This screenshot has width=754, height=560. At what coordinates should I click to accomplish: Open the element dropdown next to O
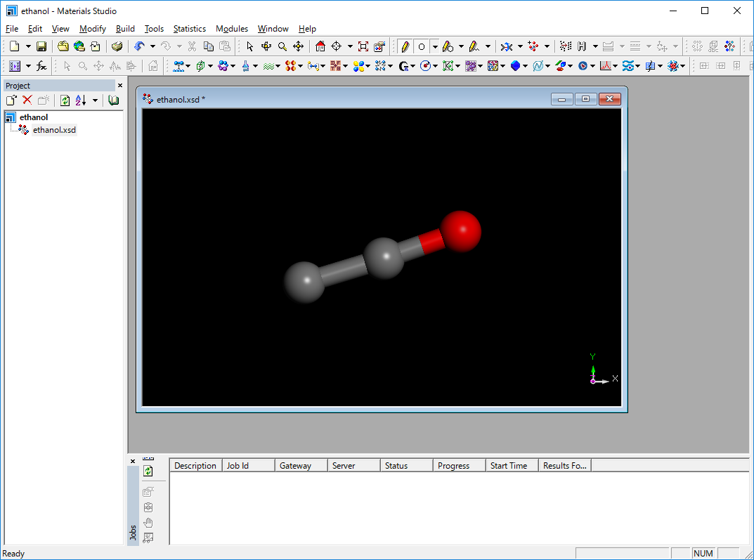(435, 46)
